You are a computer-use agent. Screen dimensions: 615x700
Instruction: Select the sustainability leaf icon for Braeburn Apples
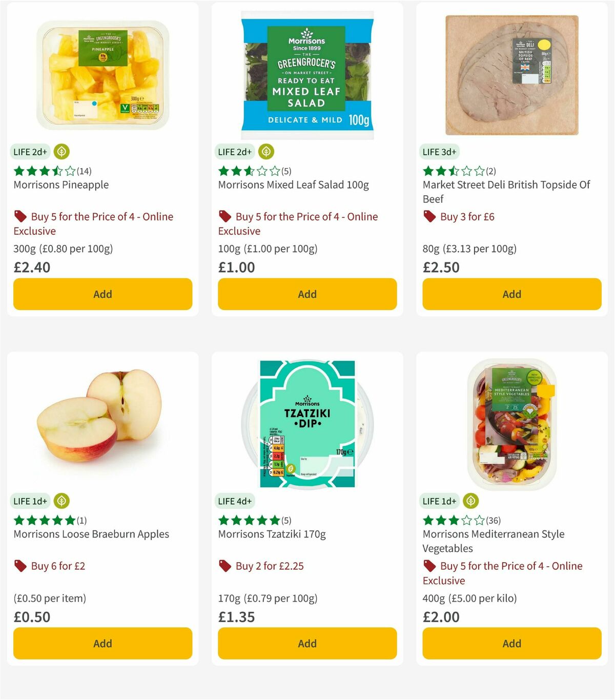(x=60, y=501)
